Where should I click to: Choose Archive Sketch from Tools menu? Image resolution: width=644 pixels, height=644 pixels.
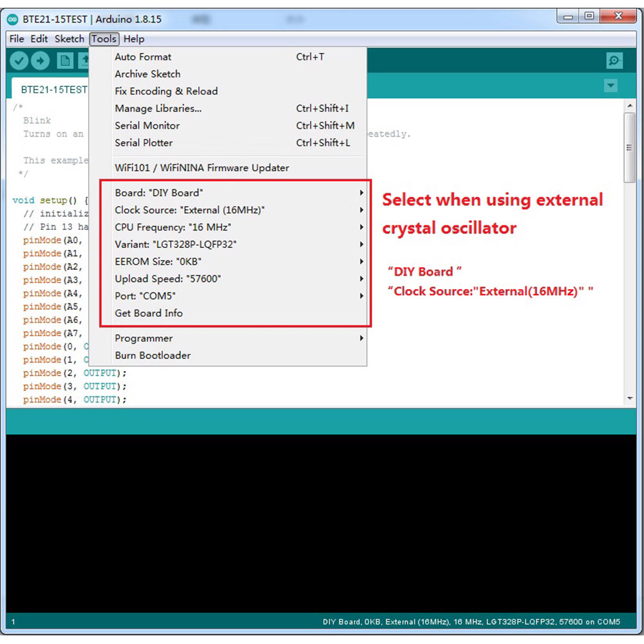coord(228,74)
